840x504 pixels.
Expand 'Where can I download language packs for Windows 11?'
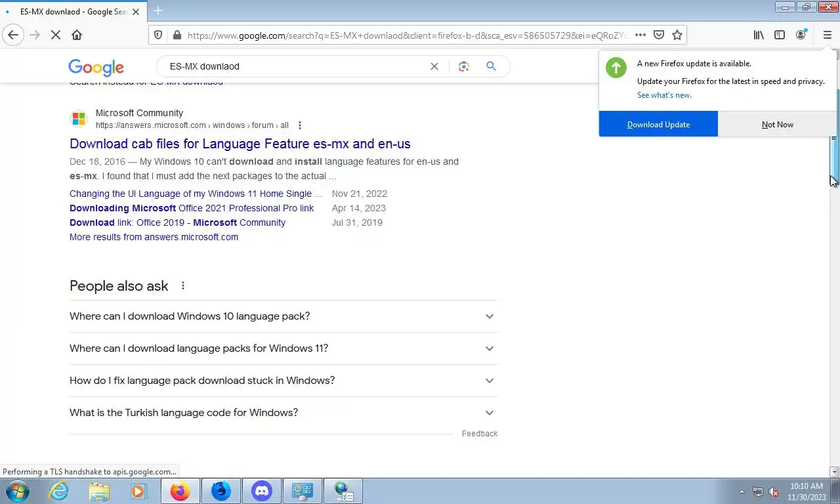(x=283, y=348)
